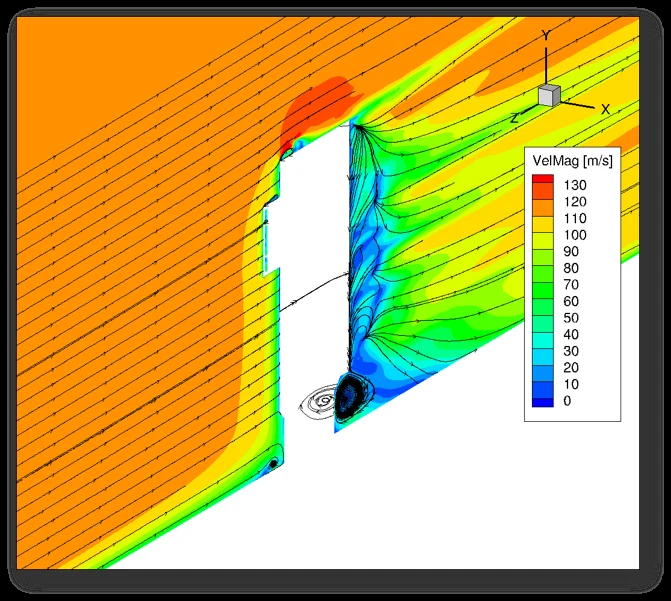The image size is (671, 601).
Task: Click the X axis label
Action: coord(605,109)
